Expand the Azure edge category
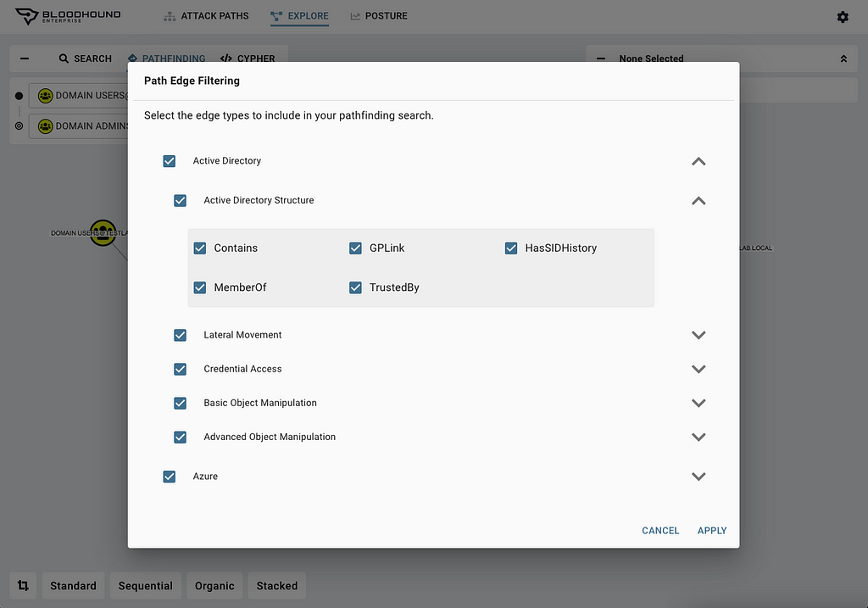 tap(698, 477)
